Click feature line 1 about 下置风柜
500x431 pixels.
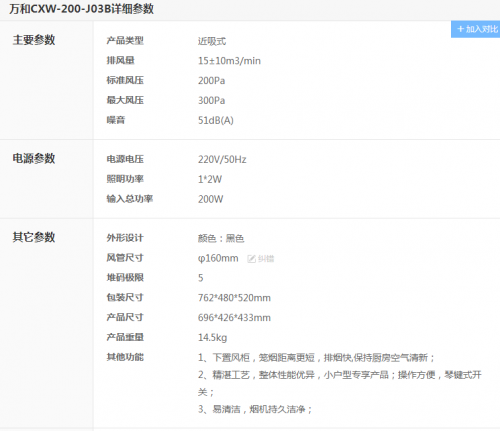[x=316, y=358]
